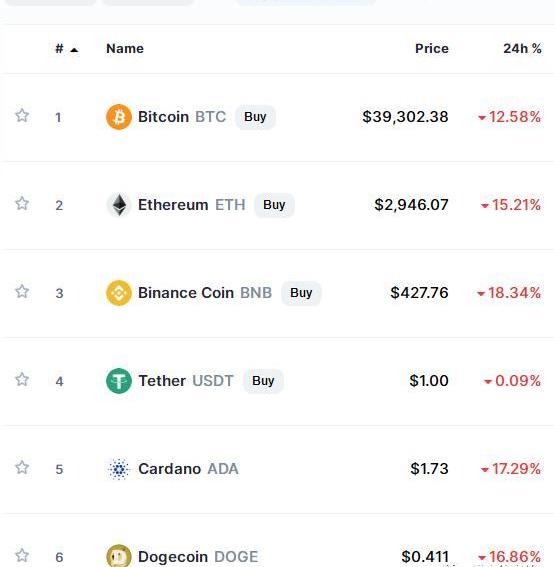The width and height of the screenshot is (554, 567).
Task: Open the Cardano ADA name link
Action: 188,469
